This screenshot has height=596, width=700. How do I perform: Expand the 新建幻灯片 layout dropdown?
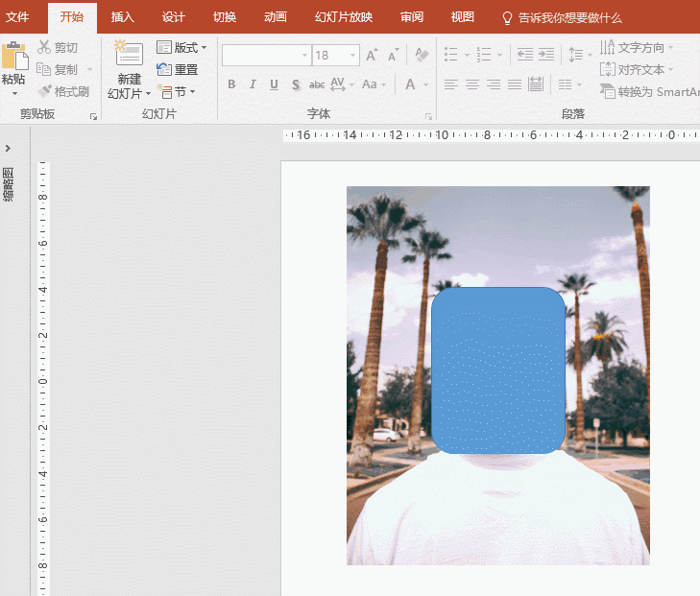coord(148,94)
